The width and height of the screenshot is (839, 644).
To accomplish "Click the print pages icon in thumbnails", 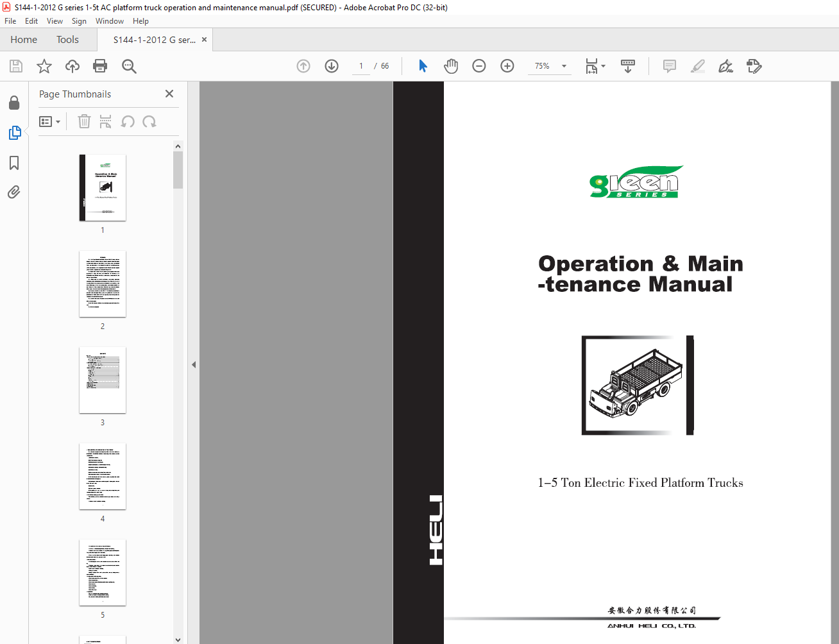I will 106,121.
